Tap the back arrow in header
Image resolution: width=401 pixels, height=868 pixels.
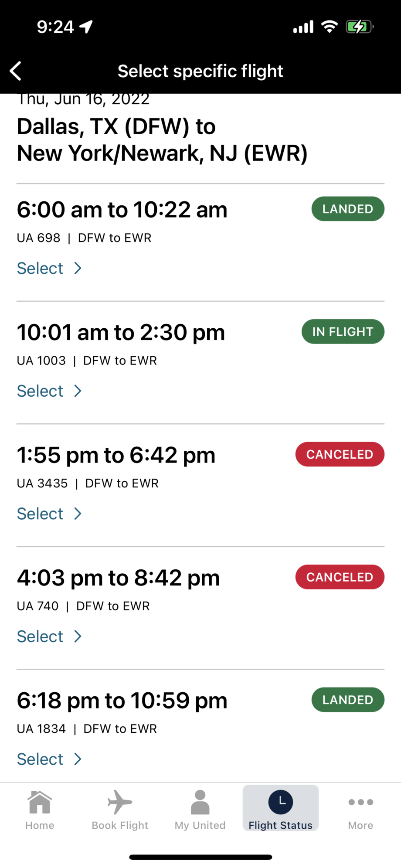click(x=16, y=71)
